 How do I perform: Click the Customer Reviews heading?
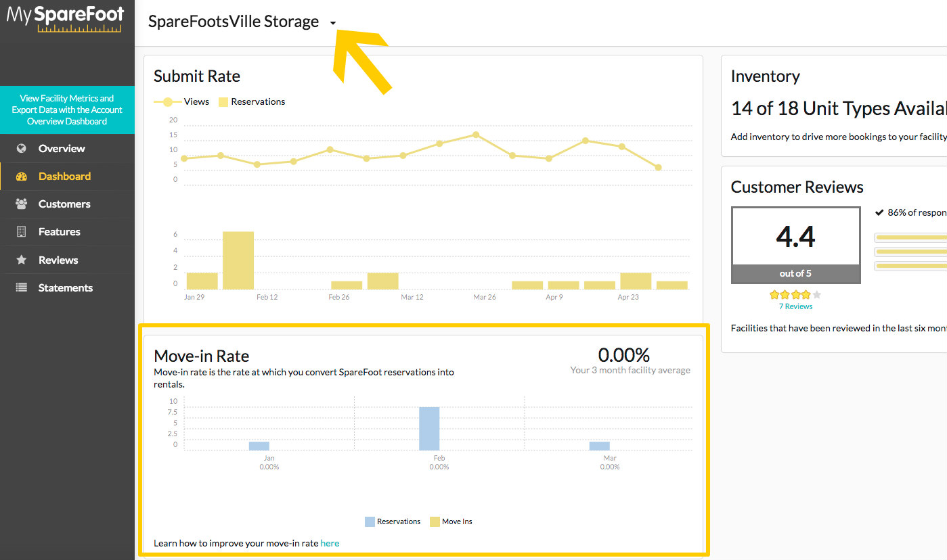(x=797, y=187)
